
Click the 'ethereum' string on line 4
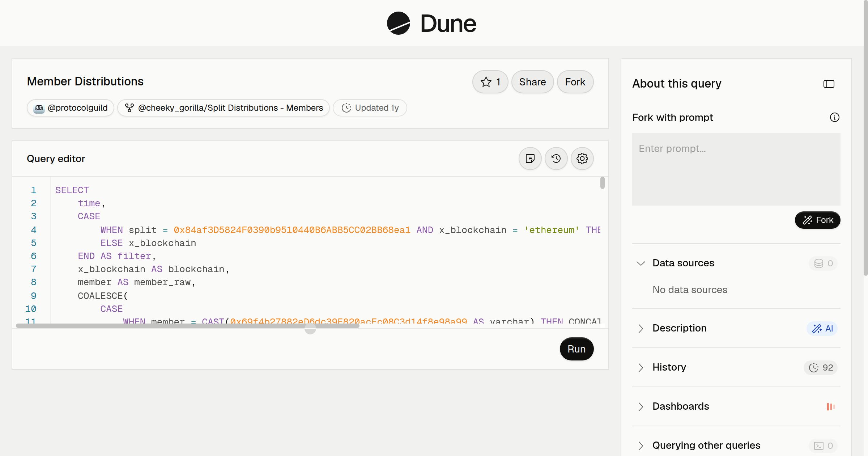click(x=552, y=230)
